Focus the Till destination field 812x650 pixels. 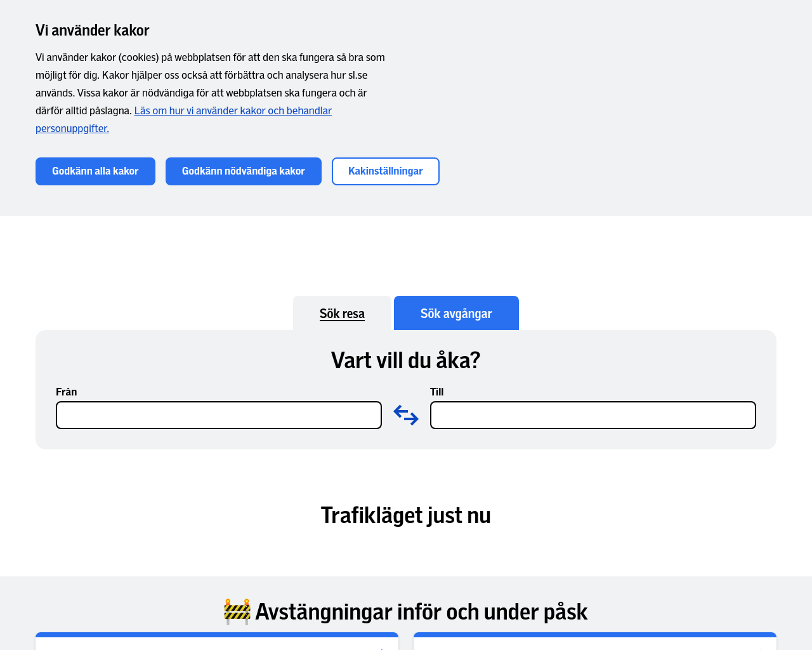point(593,415)
